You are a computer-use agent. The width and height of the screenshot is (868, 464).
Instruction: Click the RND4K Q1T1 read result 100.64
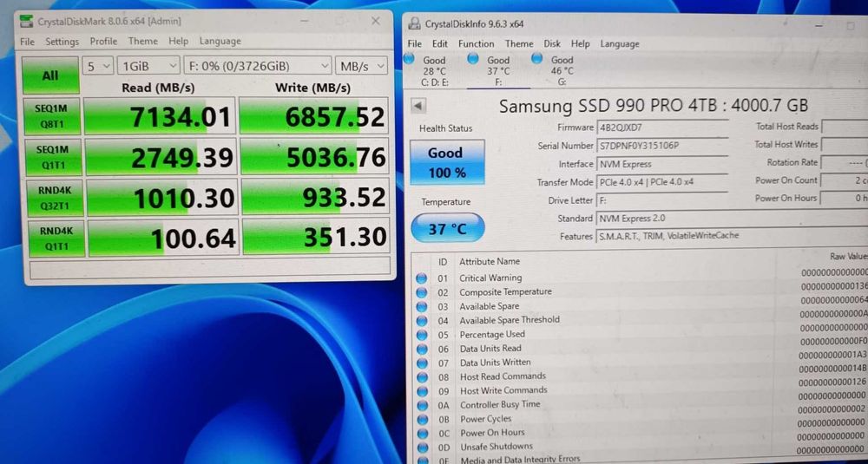coord(163,239)
